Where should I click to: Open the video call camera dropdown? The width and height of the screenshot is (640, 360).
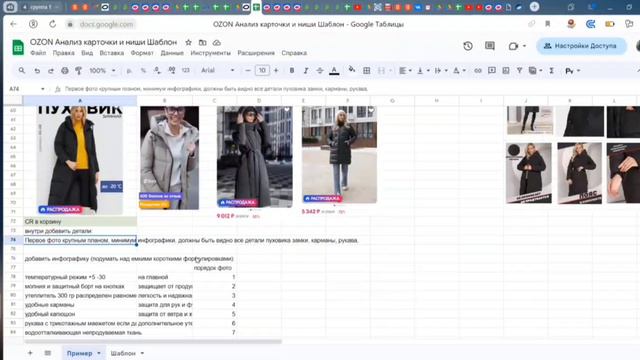click(517, 46)
